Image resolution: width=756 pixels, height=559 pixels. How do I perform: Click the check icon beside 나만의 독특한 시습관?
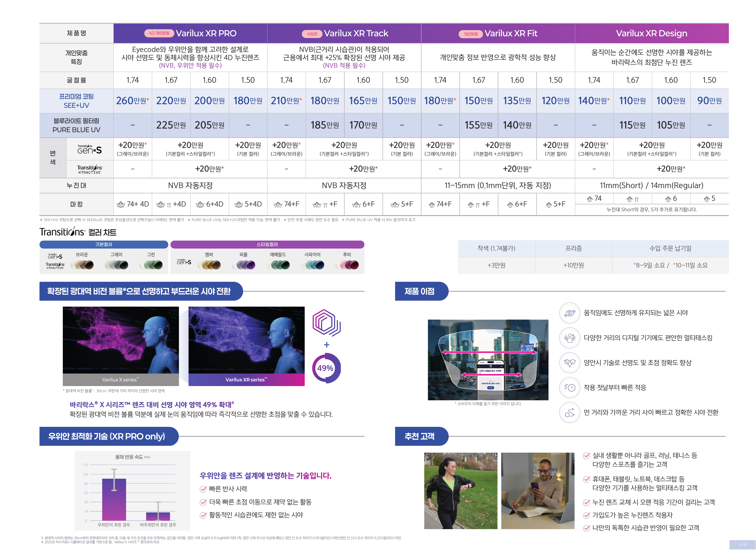[x=587, y=528]
